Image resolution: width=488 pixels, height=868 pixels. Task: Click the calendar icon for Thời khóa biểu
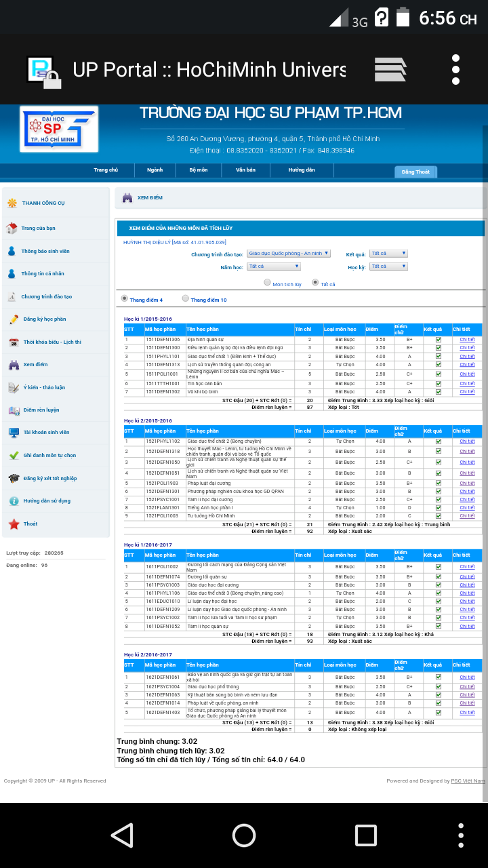coord(14,342)
